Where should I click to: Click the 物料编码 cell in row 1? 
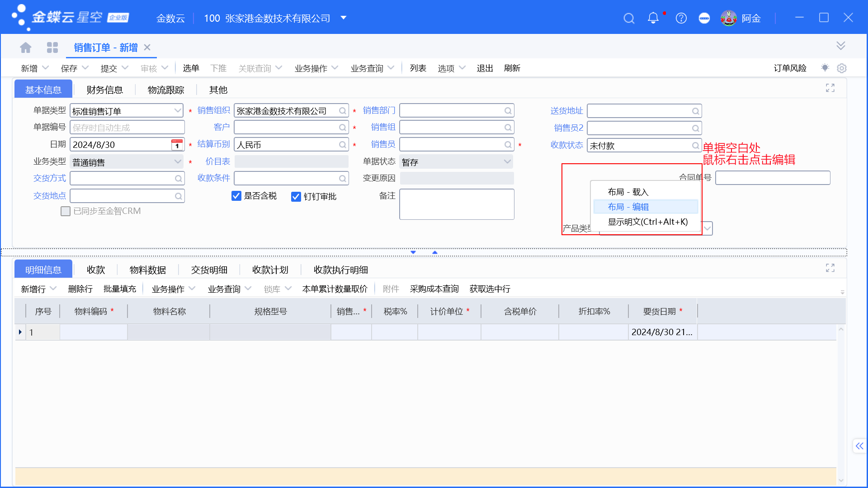pos(94,332)
